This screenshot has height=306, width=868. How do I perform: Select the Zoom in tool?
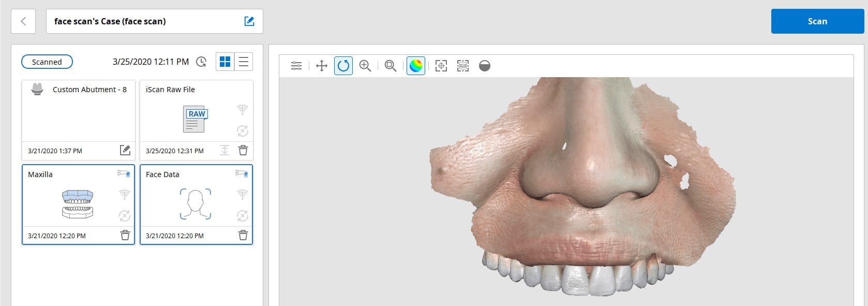coord(365,66)
